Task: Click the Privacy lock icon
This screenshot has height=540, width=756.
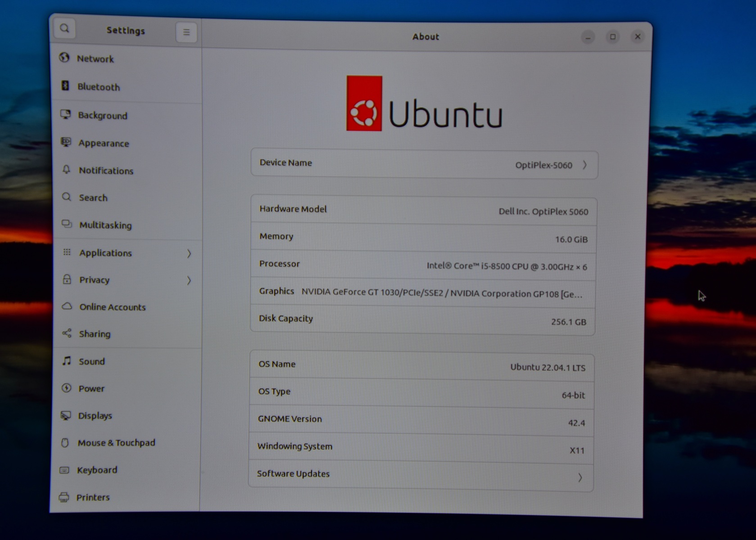Action: [x=67, y=279]
